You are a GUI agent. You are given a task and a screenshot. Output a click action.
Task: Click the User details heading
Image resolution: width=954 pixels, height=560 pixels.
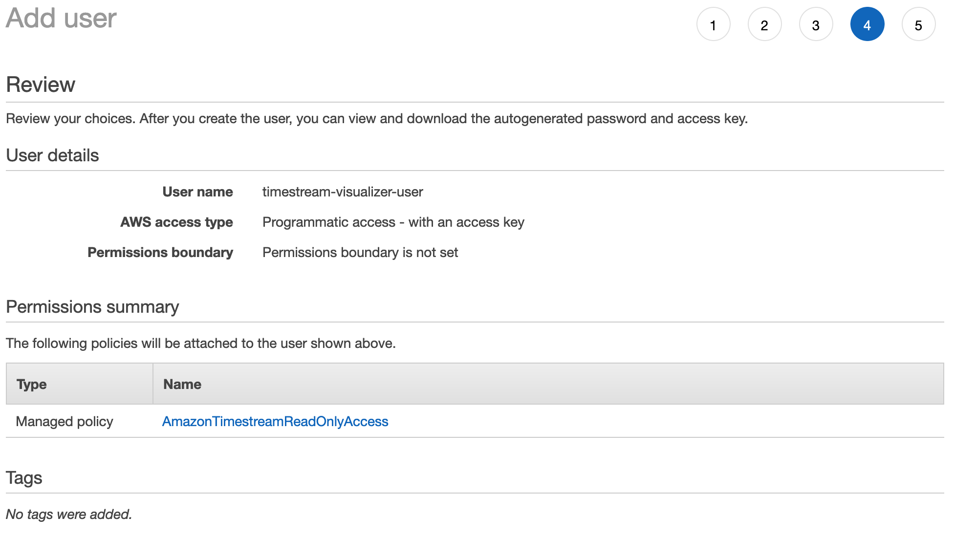tap(52, 155)
